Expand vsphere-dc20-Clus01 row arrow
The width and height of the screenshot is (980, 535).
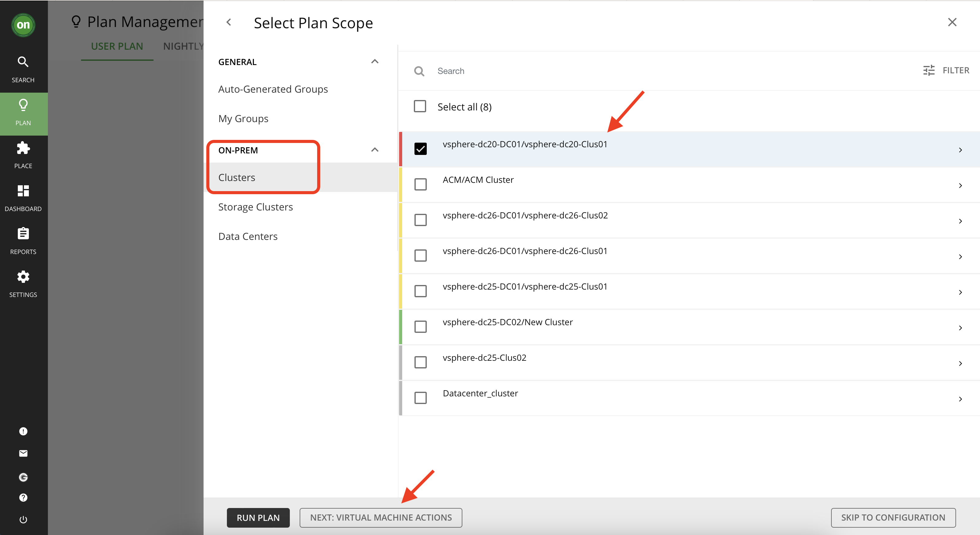click(x=960, y=150)
